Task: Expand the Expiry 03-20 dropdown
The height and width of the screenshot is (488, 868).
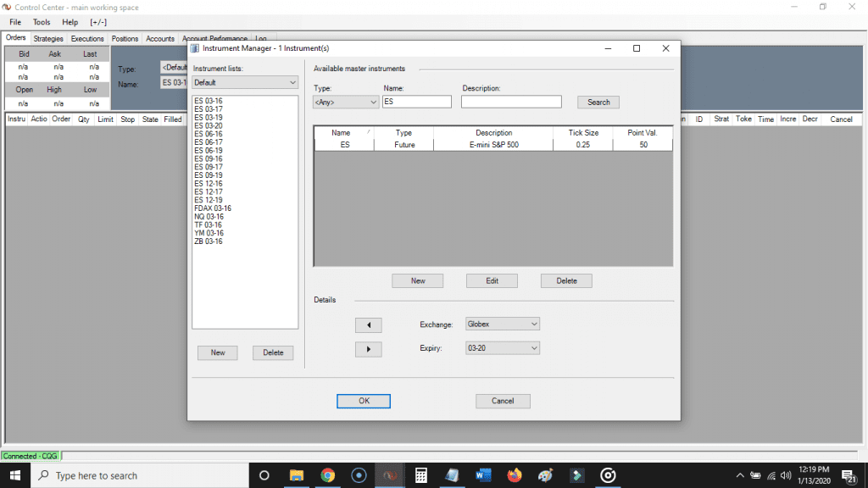Action: pos(502,348)
